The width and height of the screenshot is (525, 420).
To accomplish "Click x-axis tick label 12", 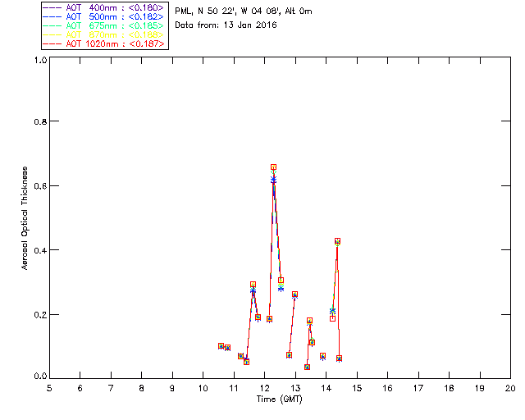I will pyautogui.click(x=264, y=388).
